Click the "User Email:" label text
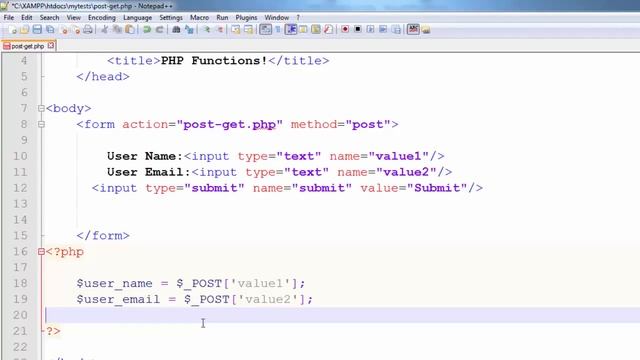The width and height of the screenshot is (640, 360). point(149,172)
